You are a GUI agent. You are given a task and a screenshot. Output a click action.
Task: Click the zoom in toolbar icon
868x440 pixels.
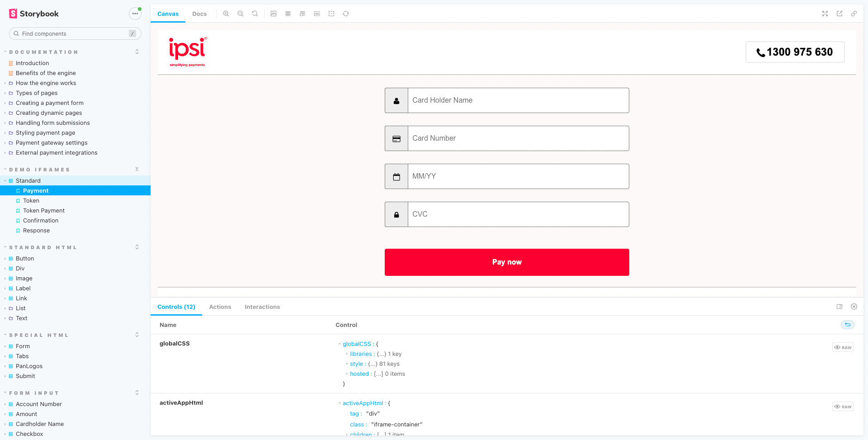click(x=226, y=14)
